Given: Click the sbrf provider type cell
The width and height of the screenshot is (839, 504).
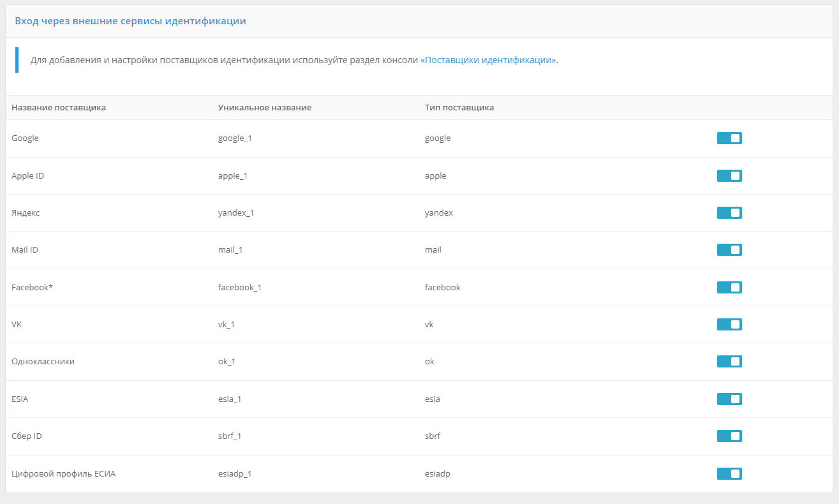Looking at the screenshot, I should [433, 436].
